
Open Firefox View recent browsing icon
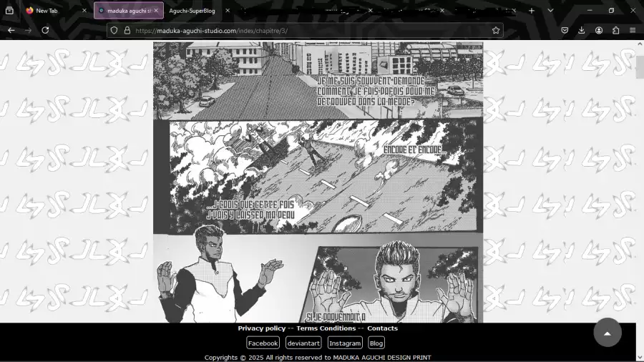9,11
